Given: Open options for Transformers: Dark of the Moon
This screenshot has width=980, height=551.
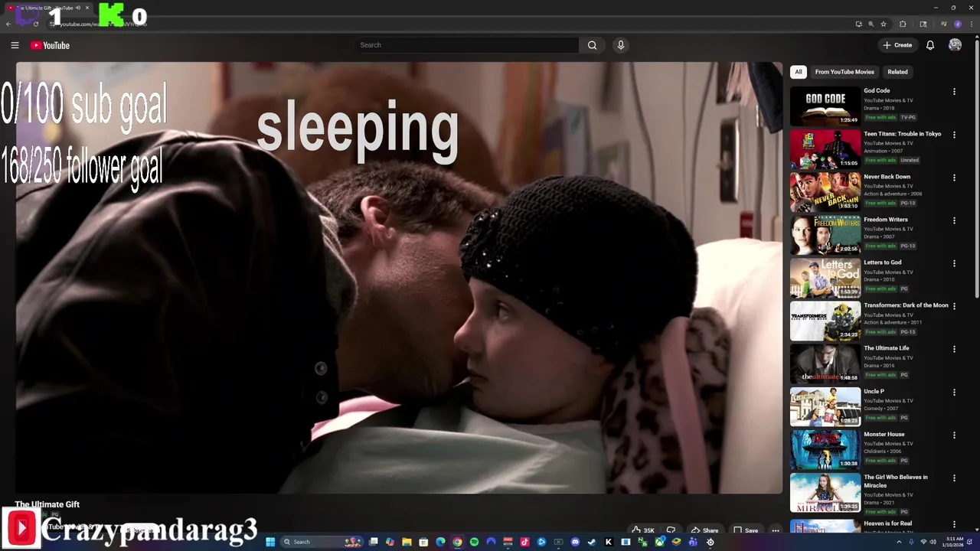Looking at the screenshot, I should point(954,306).
